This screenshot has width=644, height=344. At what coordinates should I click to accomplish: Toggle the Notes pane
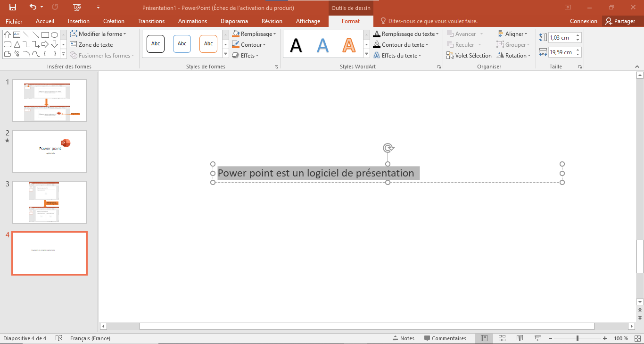click(x=404, y=338)
